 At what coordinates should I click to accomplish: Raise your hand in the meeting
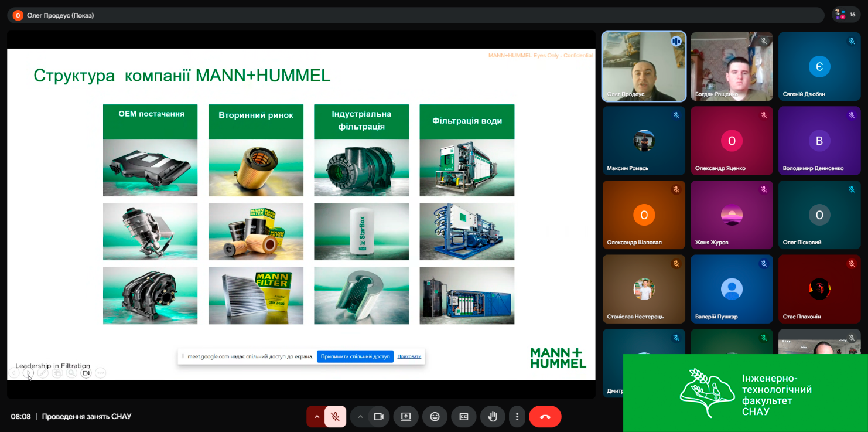(x=493, y=417)
